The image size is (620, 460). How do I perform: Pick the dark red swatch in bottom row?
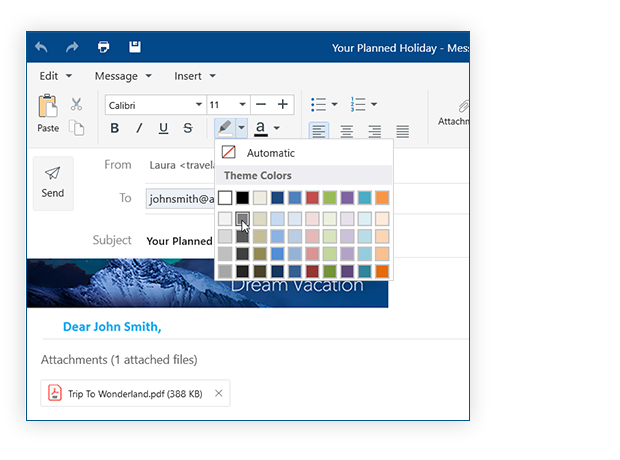[312, 271]
